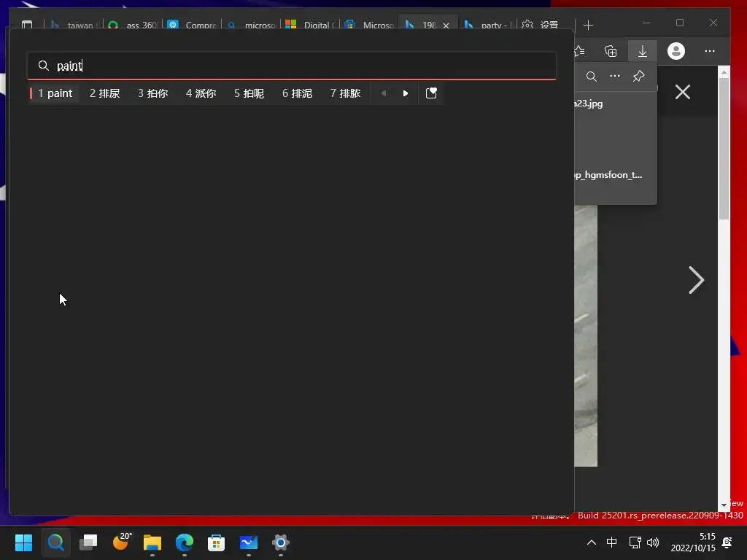
Task: Select IME candidate 5 拍呢
Action: [249, 93]
